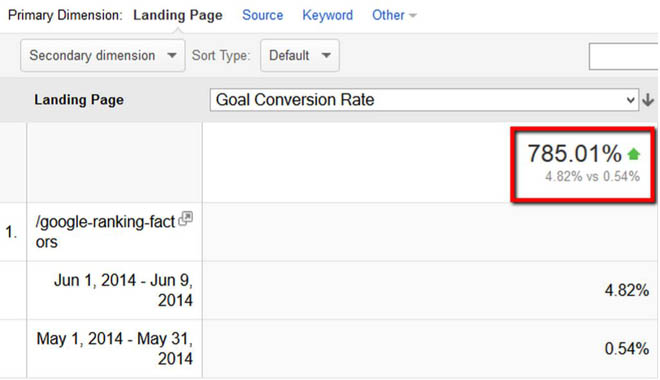
Task: Click the /google-ranking-factors landing page link
Action: pos(105,231)
